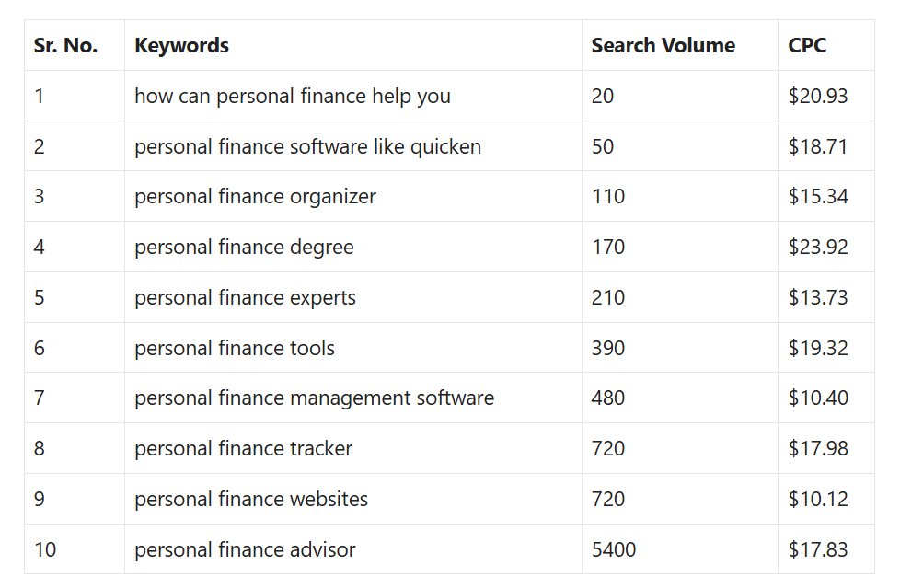The image size is (900, 588).
Task: Select 'personal finance software like quicken' cell
Action: pos(307,146)
